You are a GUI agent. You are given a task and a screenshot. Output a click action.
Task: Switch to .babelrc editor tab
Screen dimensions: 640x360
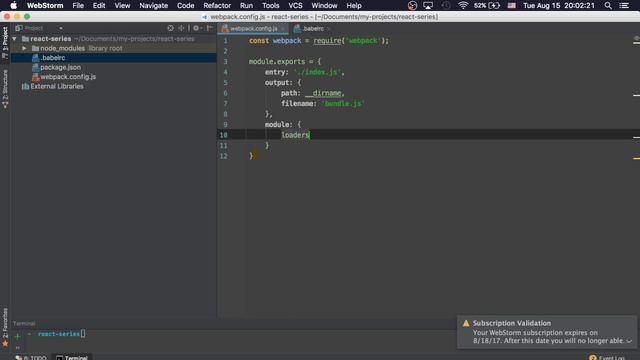pyautogui.click(x=313, y=29)
